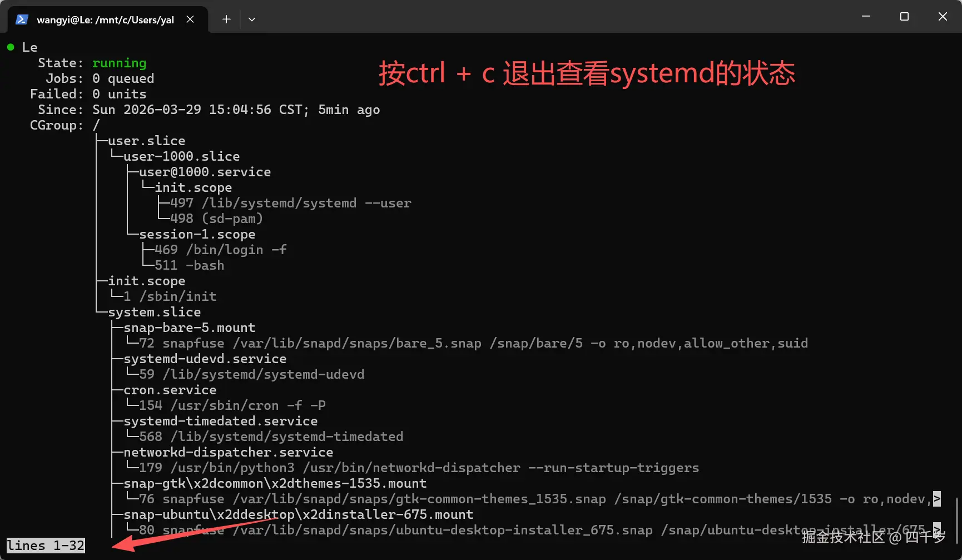This screenshot has height=560, width=962.
Task: Click the session-1.scope tree entry
Action: click(x=197, y=234)
